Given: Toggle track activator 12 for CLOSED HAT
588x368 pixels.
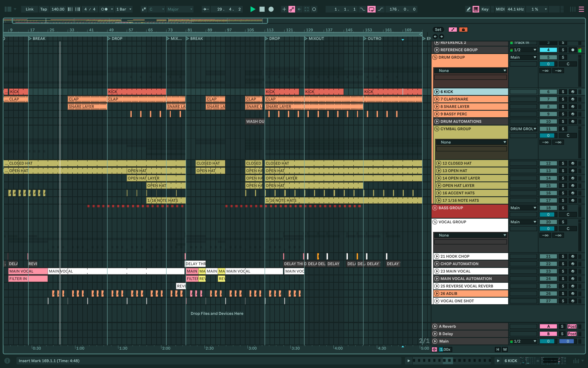Looking at the screenshot, I should pos(548,163).
